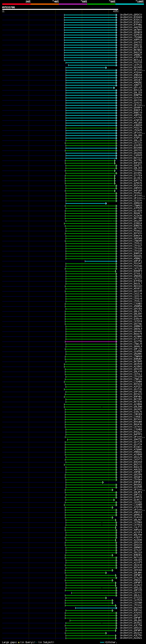Open UniRef100_B9HAF9 entry
The width and height of the screenshot is (146, 644).
click(x=131, y=271)
